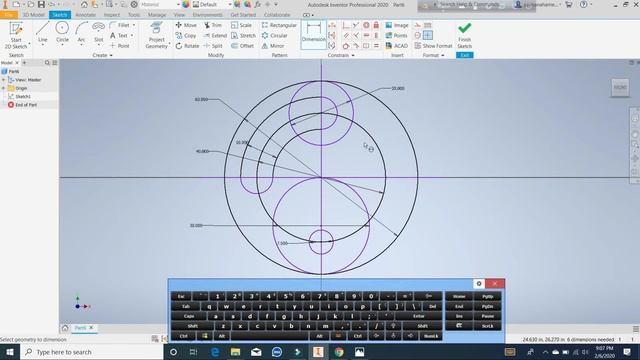
Task: Insert Image into sketch
Action: tap(397, 25)
